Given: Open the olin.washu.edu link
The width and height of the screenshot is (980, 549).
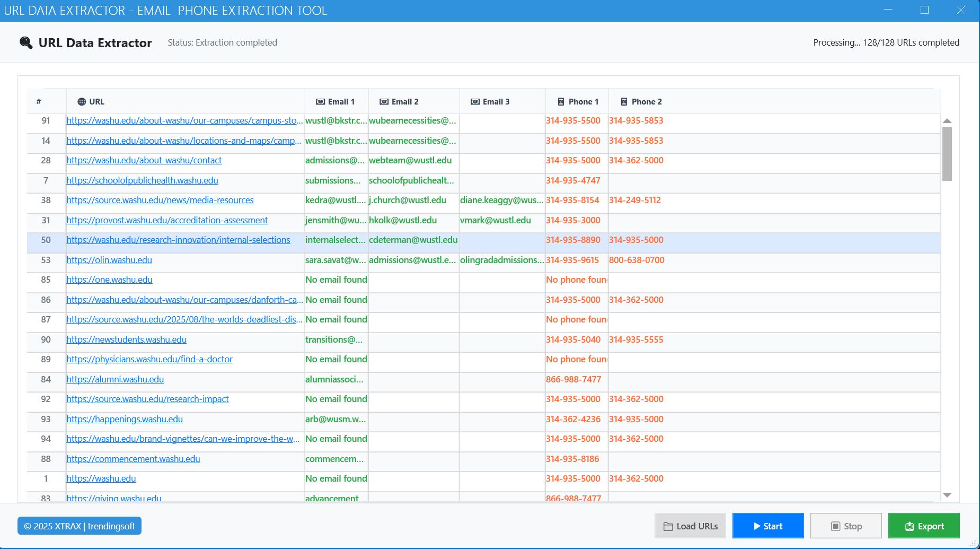Looking at the screenshot, I should click(109, 260).
